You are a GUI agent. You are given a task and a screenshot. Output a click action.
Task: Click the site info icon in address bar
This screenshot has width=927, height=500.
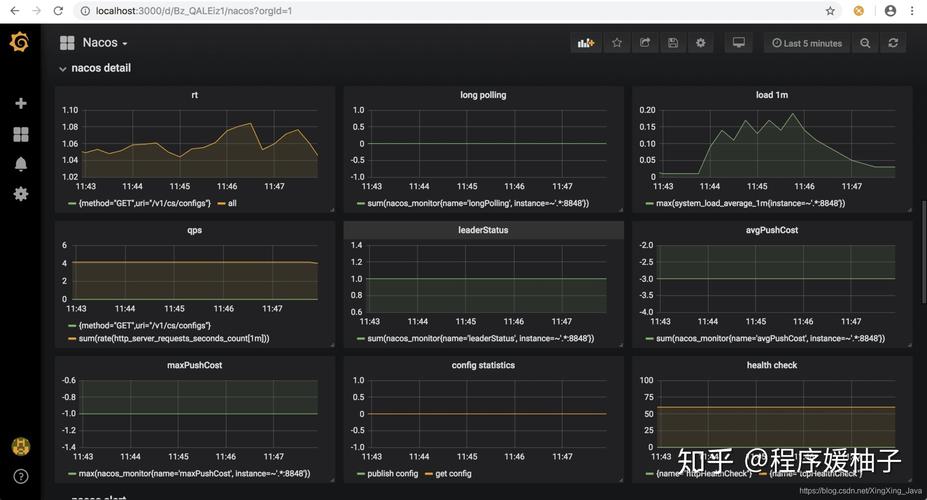85,11
